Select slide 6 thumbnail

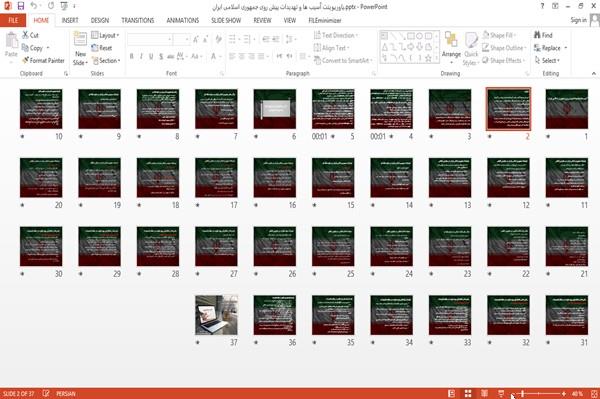point(274,109)
